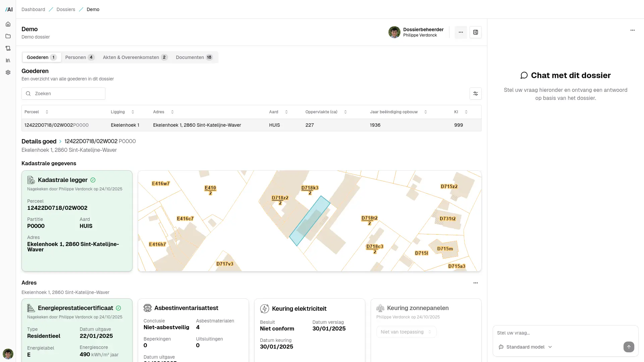This screenshot has width=644, height=362.
Task: Toggle sort on the Oppervlakte column
Action: pos(346,112)
